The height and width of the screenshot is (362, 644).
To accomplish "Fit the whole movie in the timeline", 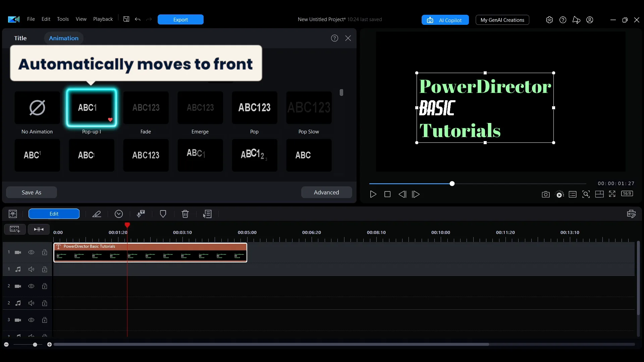I will pos(39,229).
